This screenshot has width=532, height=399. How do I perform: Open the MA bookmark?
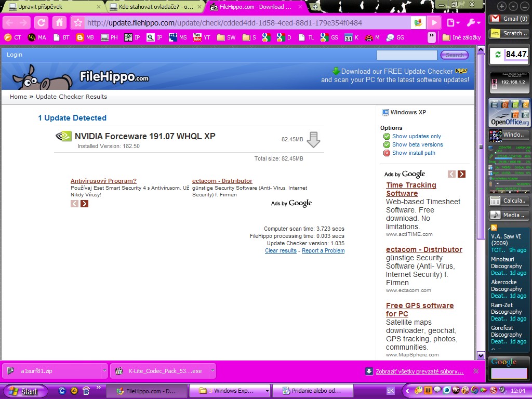37,37
